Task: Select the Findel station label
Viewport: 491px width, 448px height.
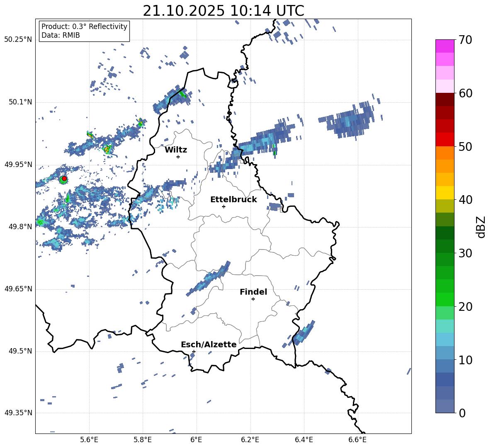Action: (x=253, y=292)
